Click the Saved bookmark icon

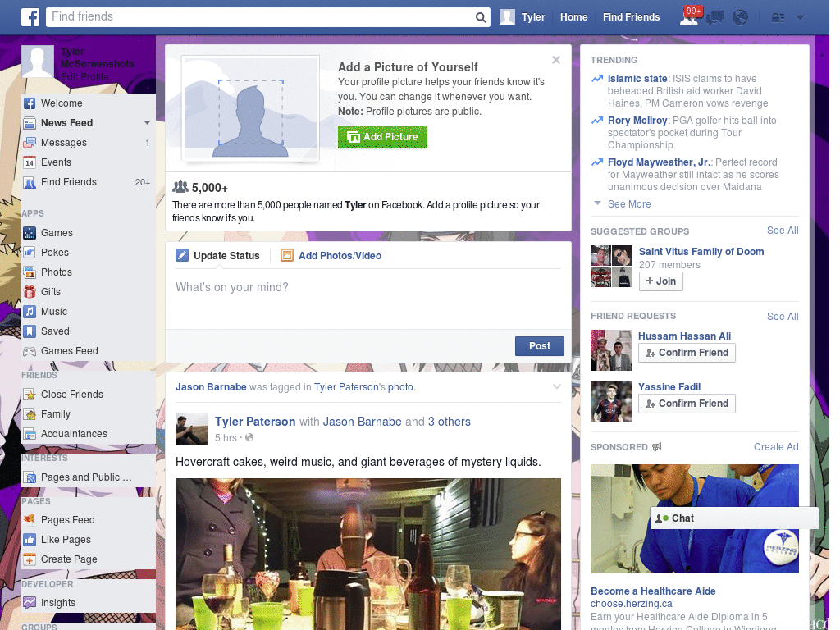pos(30,331)
